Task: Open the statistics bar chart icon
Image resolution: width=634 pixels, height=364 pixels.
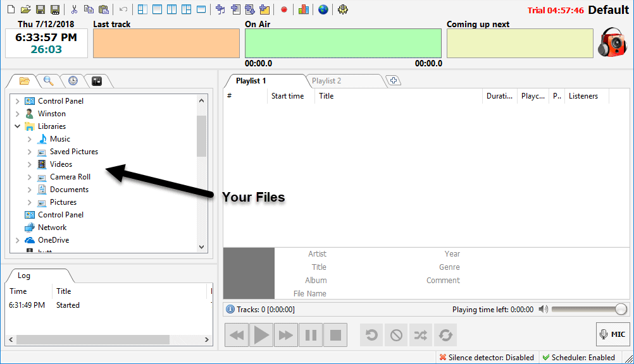Action: point(304,9)
